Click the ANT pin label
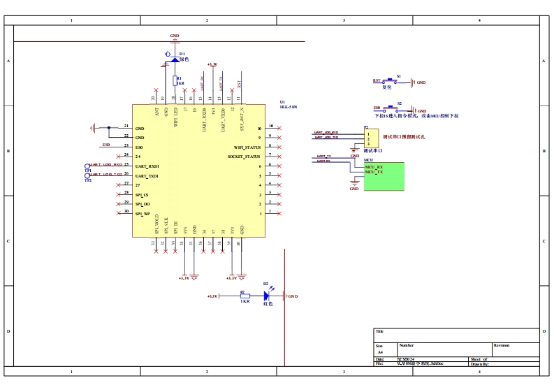Image resolution: width=554 pixels, height=392 pixels. click(x=157, y=112)
